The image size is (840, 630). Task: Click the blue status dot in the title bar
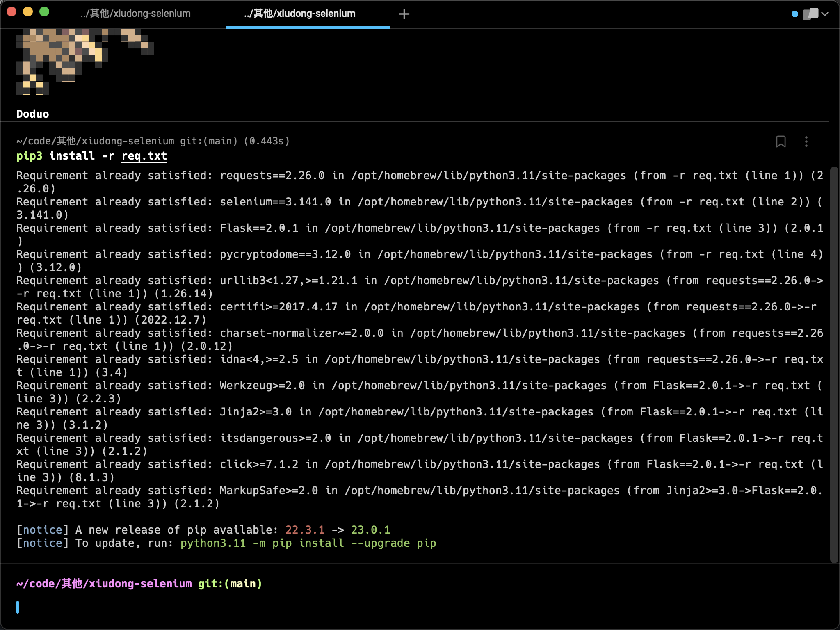pyautogui.click(x=794, y=14)
